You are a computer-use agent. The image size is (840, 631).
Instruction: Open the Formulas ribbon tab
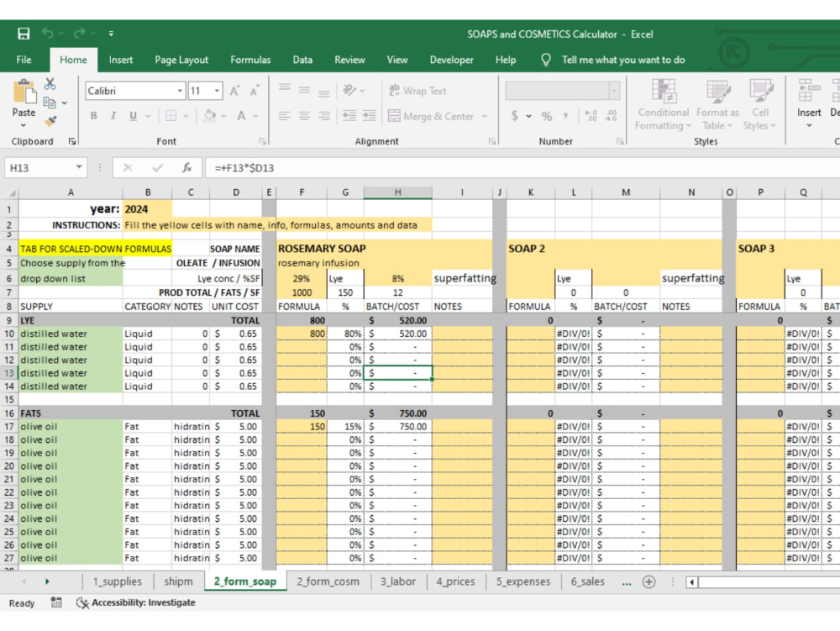coord(250,60)
